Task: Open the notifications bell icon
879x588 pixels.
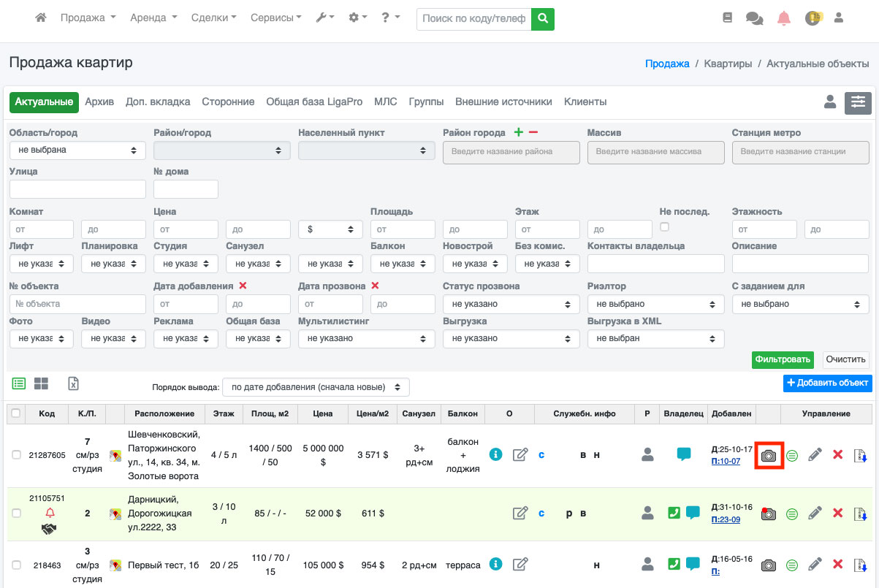Action: 784,18
